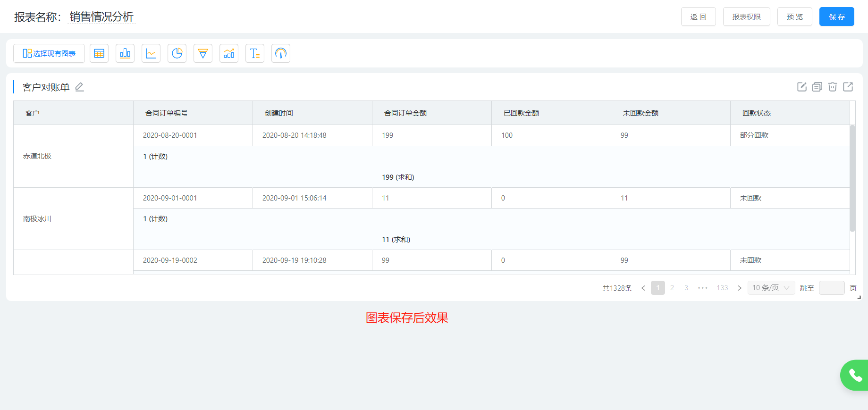Click the 199 (求和) subtotal

398,177
